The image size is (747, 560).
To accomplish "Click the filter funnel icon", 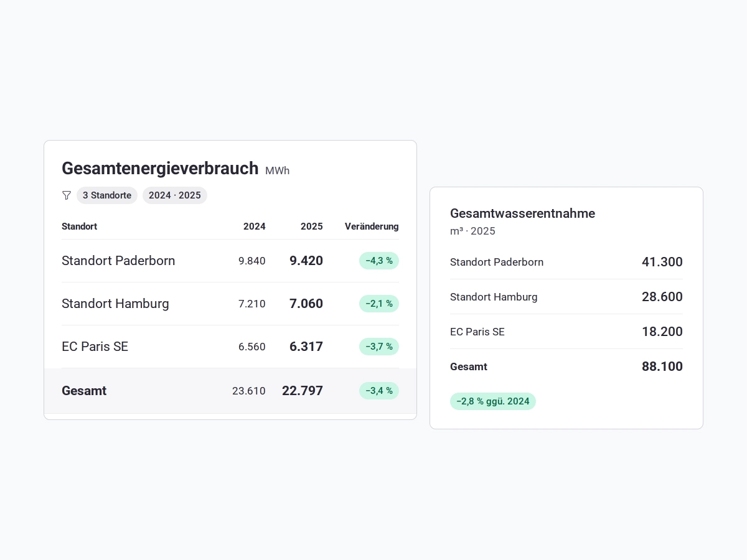I will (x=67, y=195).
